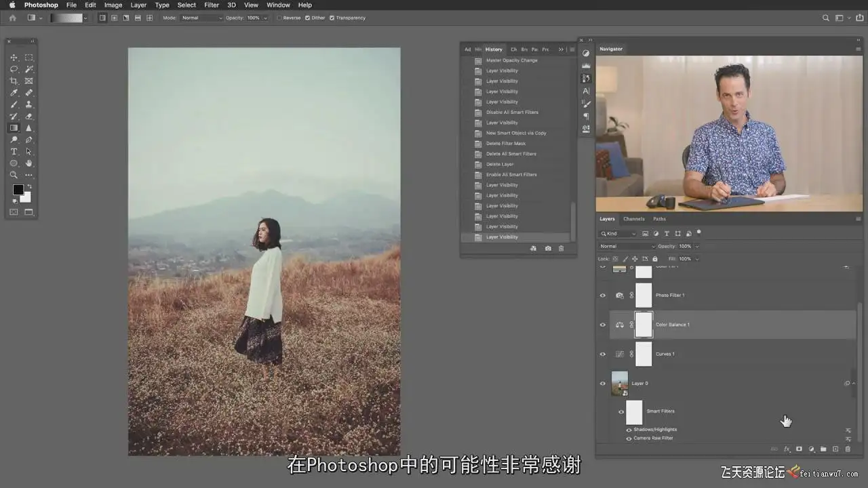
Task: Open layer filter Kind dropdown
Action: click(x=618, y=234)
